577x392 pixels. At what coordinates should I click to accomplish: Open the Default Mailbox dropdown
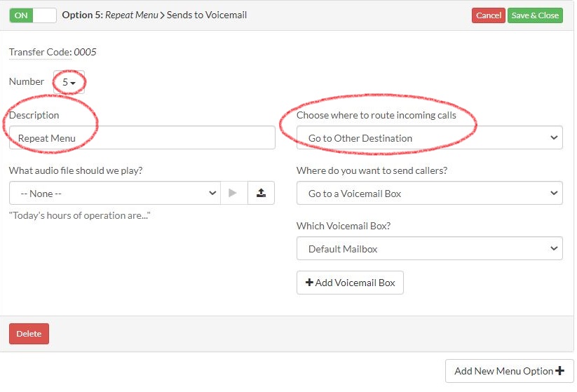coord(430,248)
